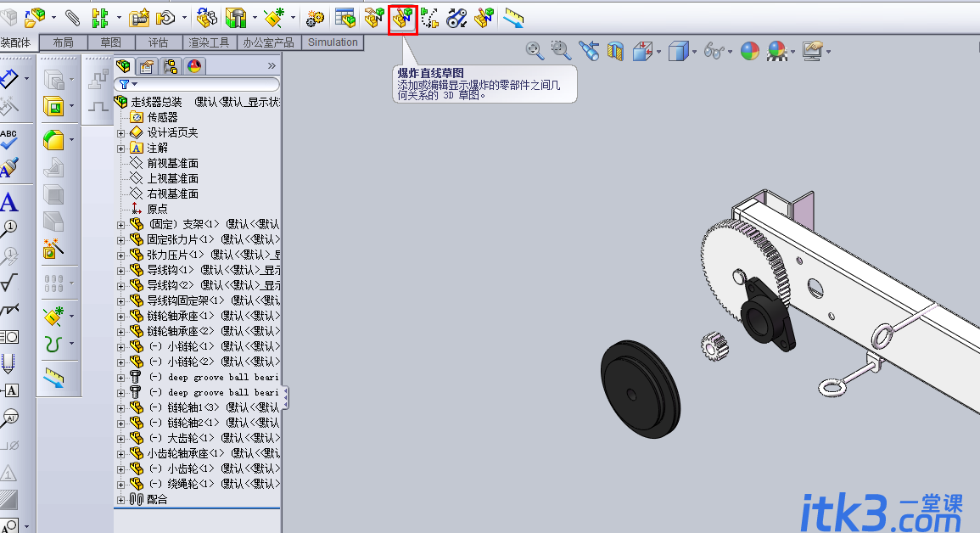This screenshot has width=980, height=533.
Task: Select 右视基准面 in the tree
Action: click(x=172, y=194)
